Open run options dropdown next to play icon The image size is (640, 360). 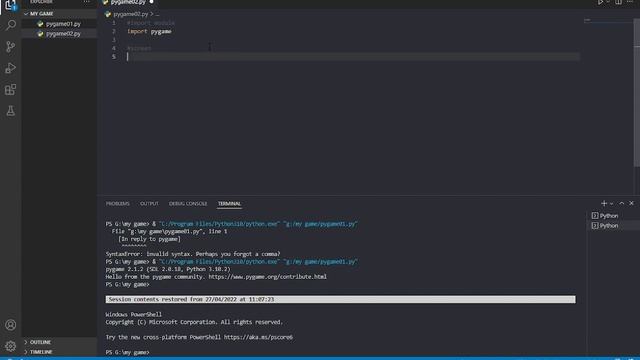(608, 2)
